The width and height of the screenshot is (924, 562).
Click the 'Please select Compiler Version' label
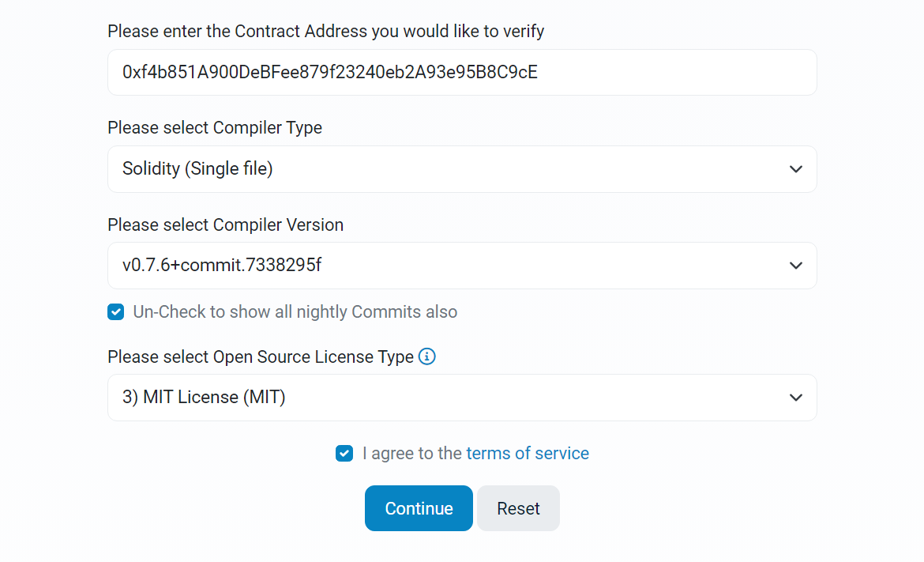click(x=226, y=224)
